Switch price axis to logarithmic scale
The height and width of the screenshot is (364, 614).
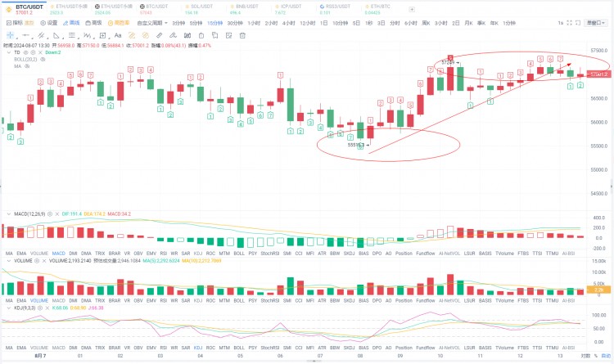coord(585,356)
